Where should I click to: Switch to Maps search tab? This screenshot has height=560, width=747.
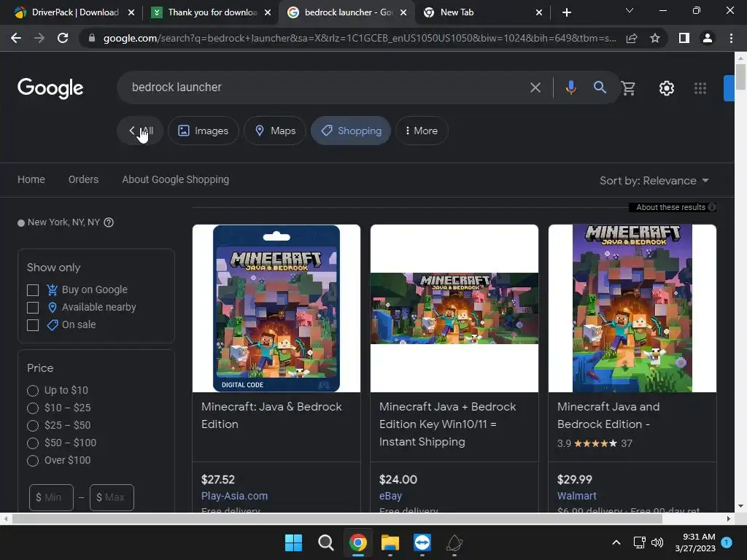(x=275, y=131)
